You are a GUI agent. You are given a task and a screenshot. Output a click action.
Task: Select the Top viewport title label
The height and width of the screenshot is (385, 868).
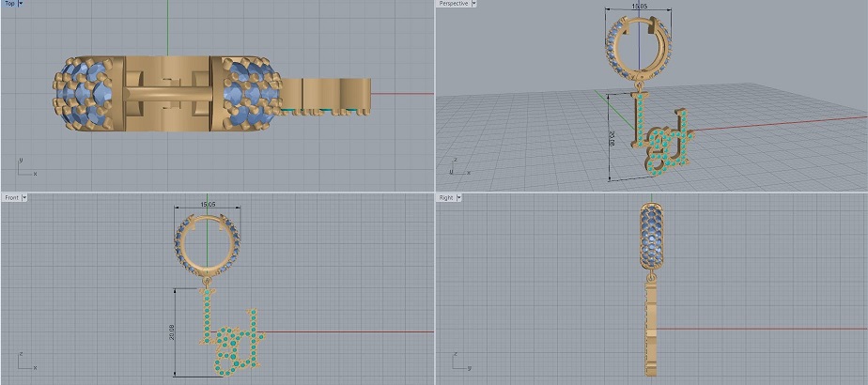coord(10,4)
